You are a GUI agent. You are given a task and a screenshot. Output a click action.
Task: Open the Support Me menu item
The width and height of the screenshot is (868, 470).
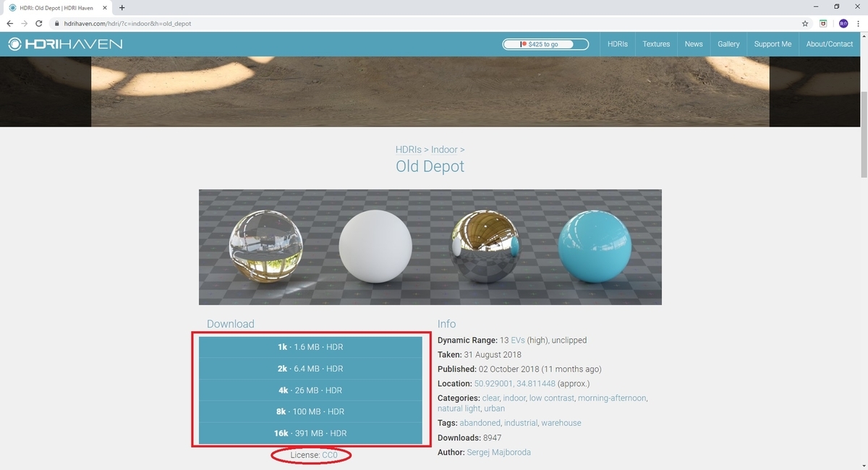point(773,44)
